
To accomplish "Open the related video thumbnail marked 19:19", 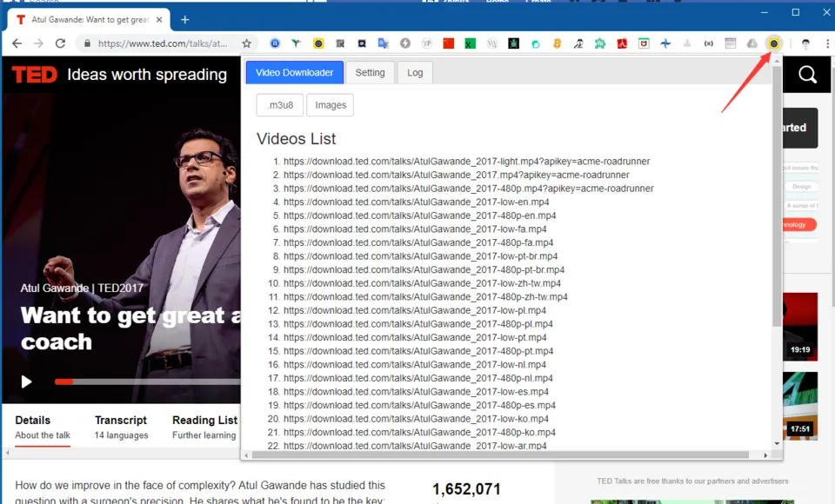I will 800,326.
